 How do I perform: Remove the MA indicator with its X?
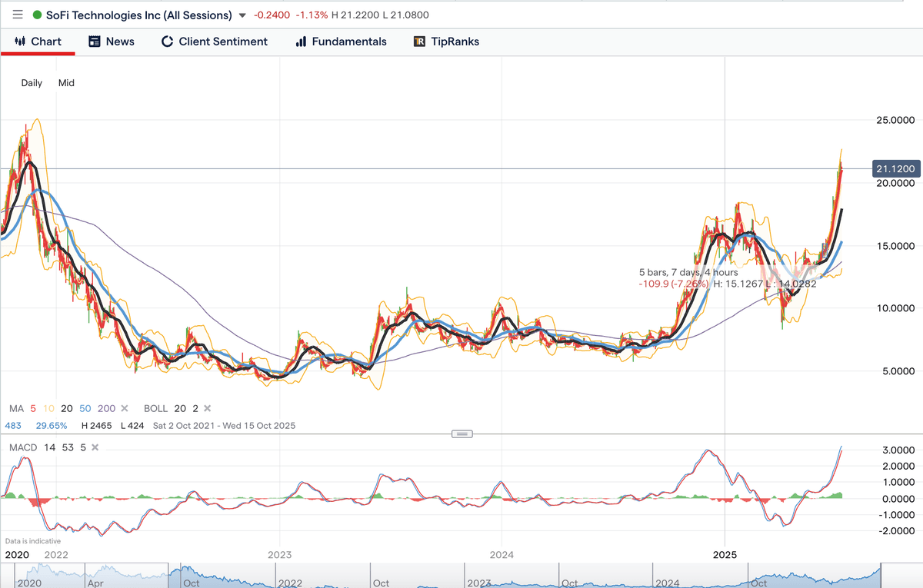coord(125,409)
